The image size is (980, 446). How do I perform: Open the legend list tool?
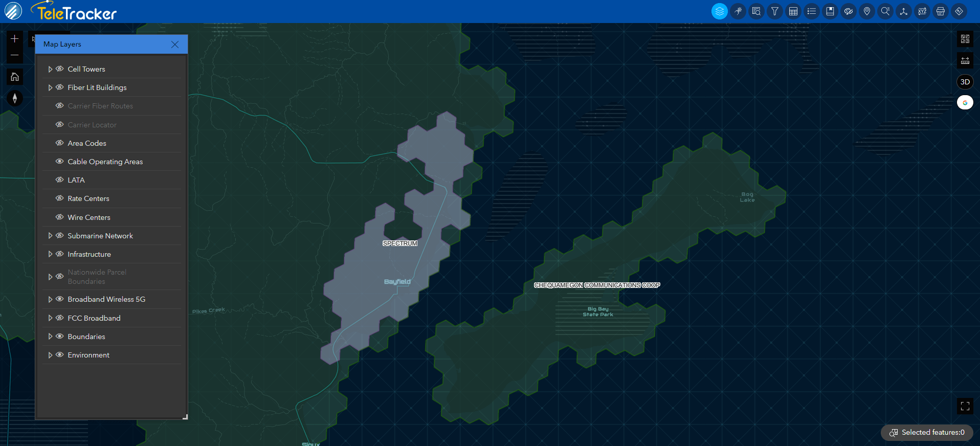(812, 11)
